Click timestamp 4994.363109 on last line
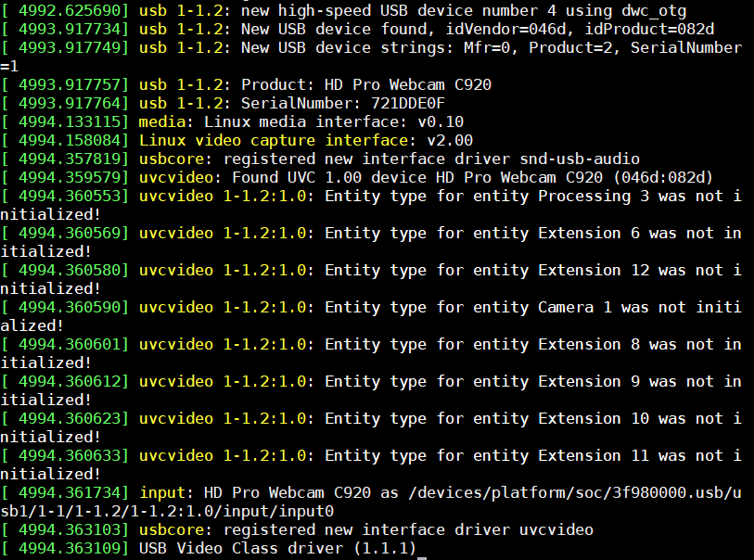 70,549
